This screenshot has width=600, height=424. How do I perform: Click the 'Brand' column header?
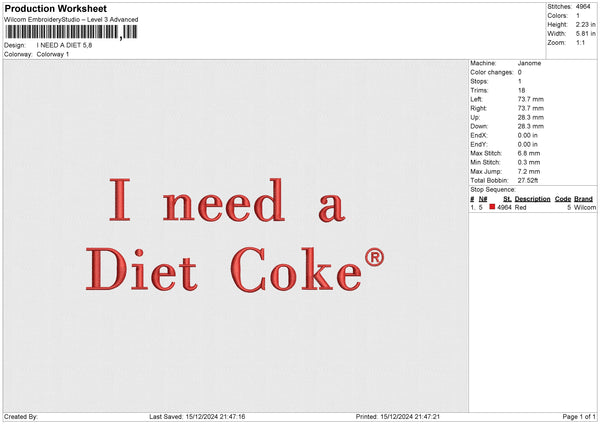point(583,199)
